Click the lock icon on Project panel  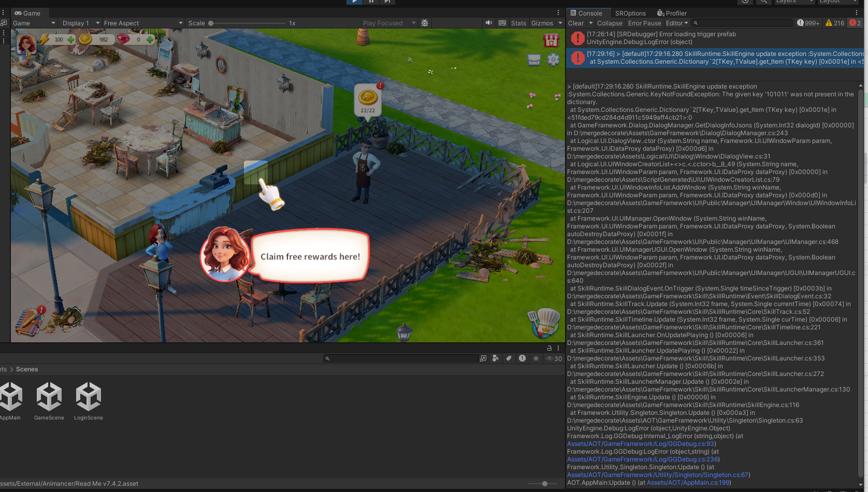pos(549,348)
